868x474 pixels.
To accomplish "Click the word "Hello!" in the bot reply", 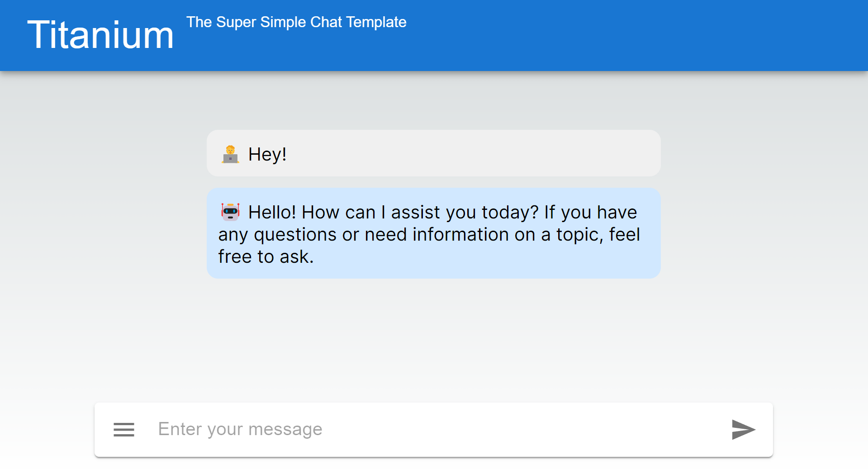I will [272, 212].
